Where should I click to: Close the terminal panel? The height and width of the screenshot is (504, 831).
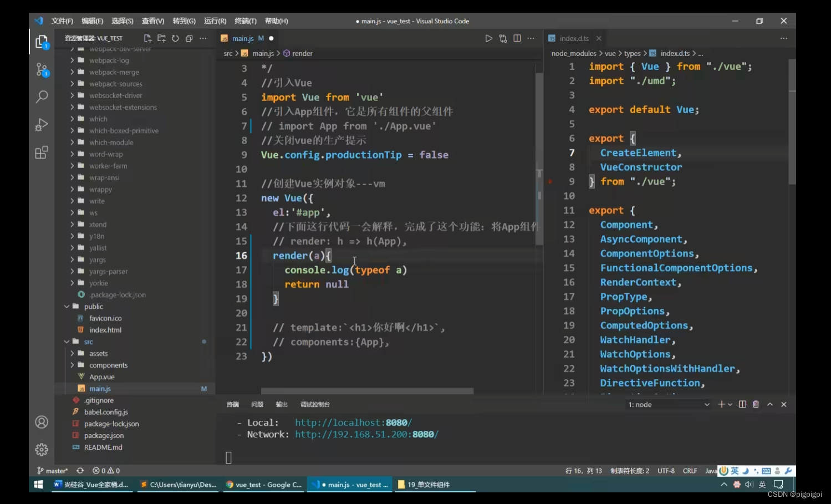pos(784,404)
